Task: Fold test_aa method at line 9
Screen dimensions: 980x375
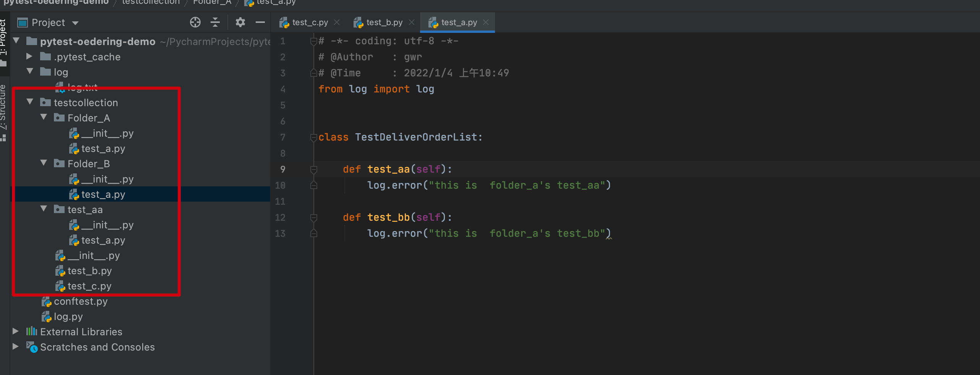Action: 314,170
